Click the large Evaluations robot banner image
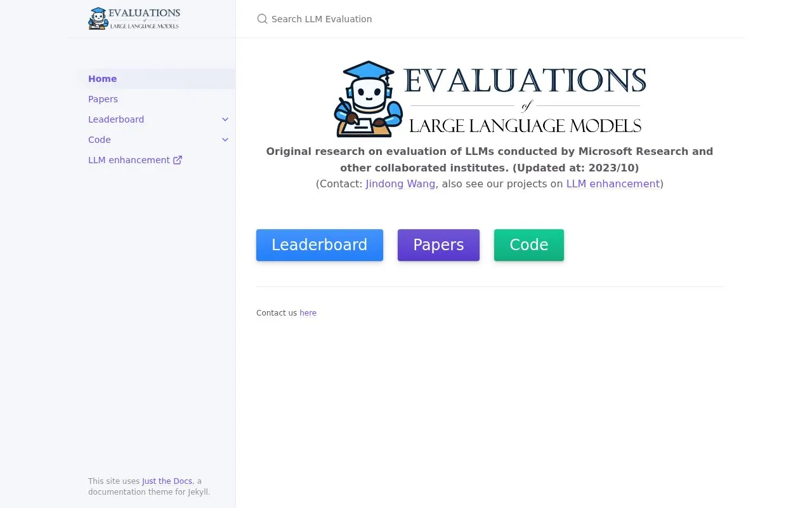This screenshot has height=508, width=812. 490,99
